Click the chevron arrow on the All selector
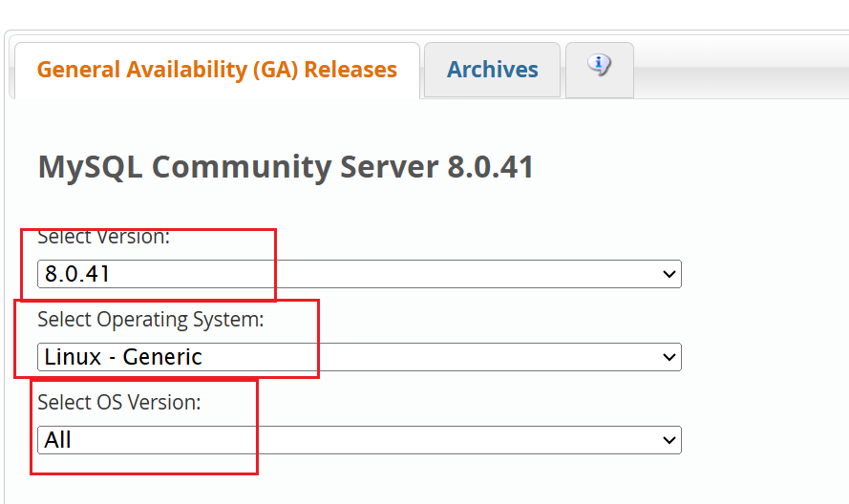This screenshot has height=504, width=849. point(669,440)
